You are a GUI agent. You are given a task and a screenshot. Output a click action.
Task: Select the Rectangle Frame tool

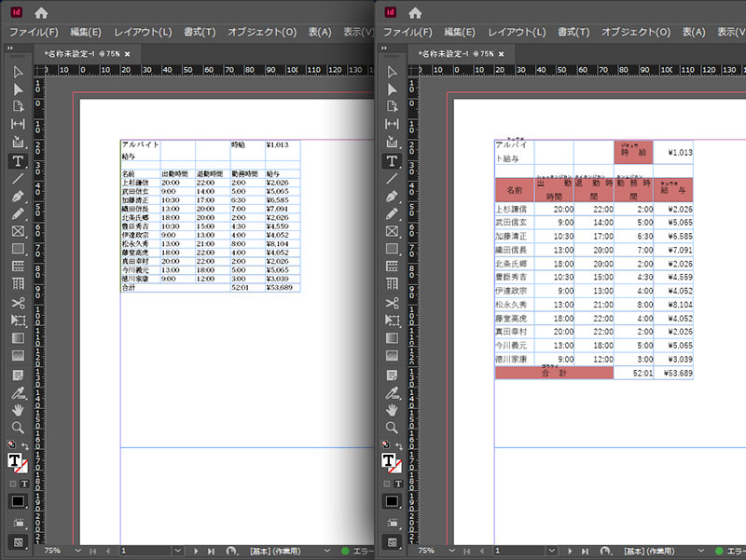(x=17, y=232)
